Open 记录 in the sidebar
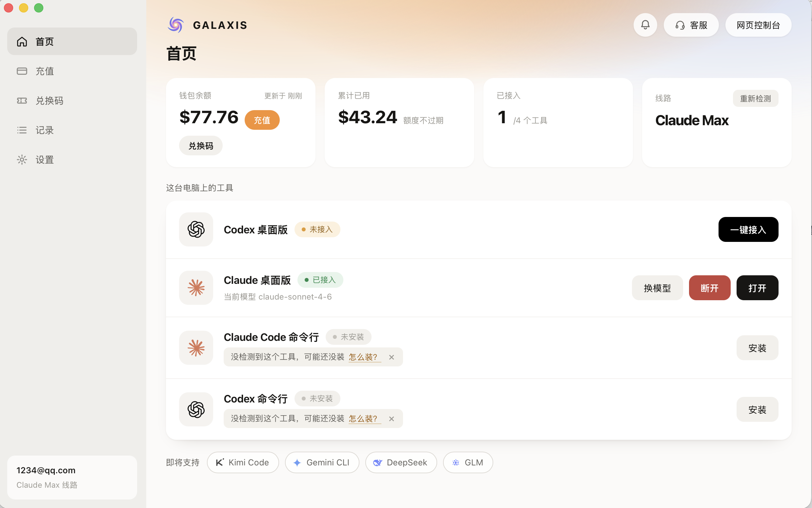 [72, 130]
